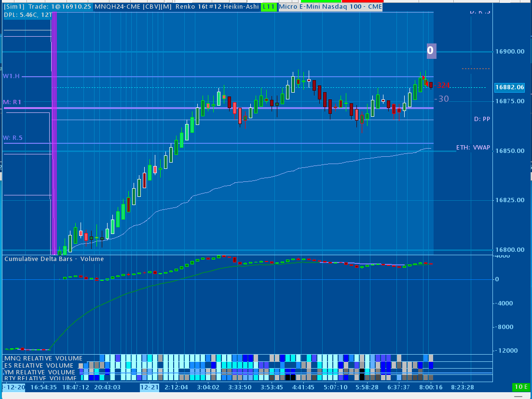Viewport: 532px width, 399px height.
Task: Select the 16882.06 current price label
Action: pyautogui.click(x=510, y=87)
